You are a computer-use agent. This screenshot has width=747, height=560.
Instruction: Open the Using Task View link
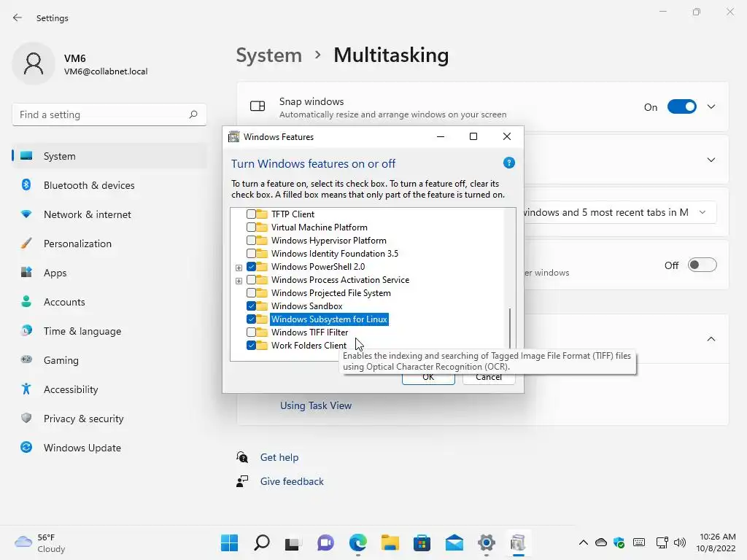316,405
